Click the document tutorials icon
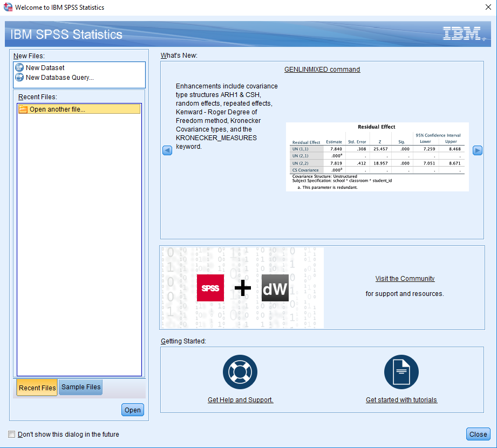This screenshot has width=497, height=448. [401, 372]
